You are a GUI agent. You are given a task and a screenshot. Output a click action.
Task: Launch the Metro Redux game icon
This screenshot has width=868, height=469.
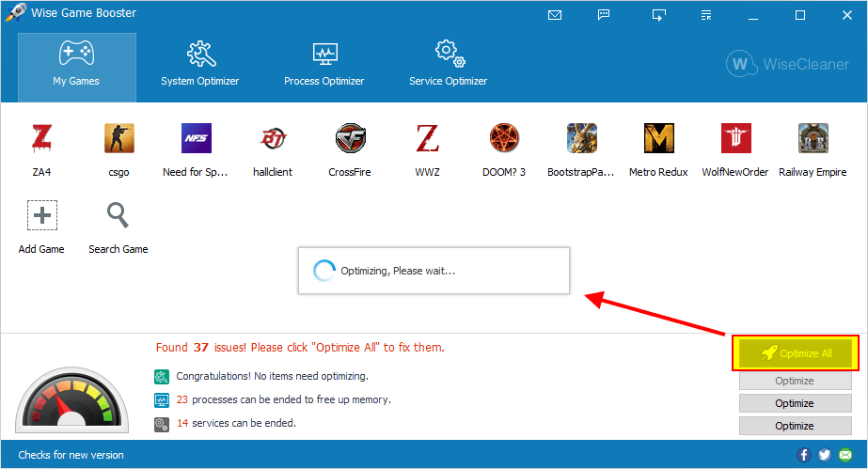pyautogui.click(x=658, y=138)
